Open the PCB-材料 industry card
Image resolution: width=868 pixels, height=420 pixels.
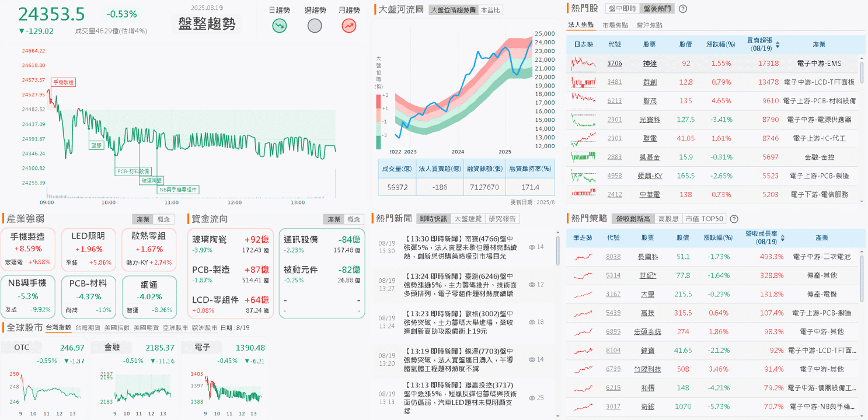88,297
